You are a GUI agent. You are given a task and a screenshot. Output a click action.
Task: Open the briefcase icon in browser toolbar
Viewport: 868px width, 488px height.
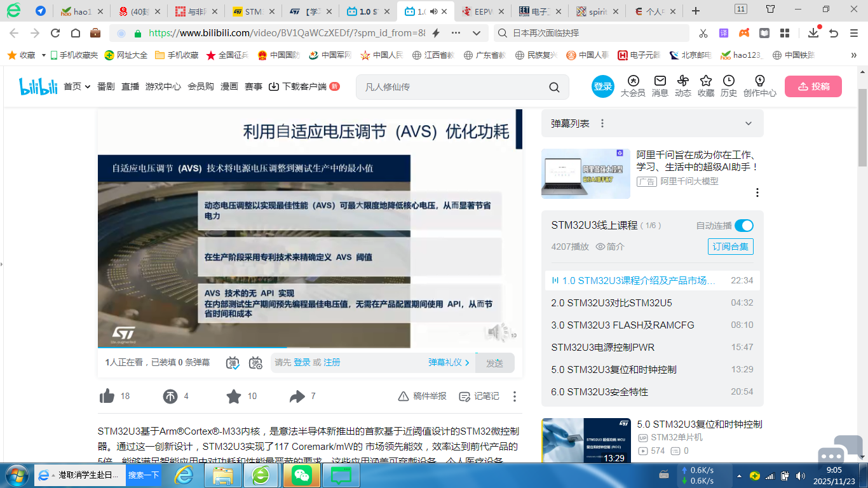click(95, 33)
